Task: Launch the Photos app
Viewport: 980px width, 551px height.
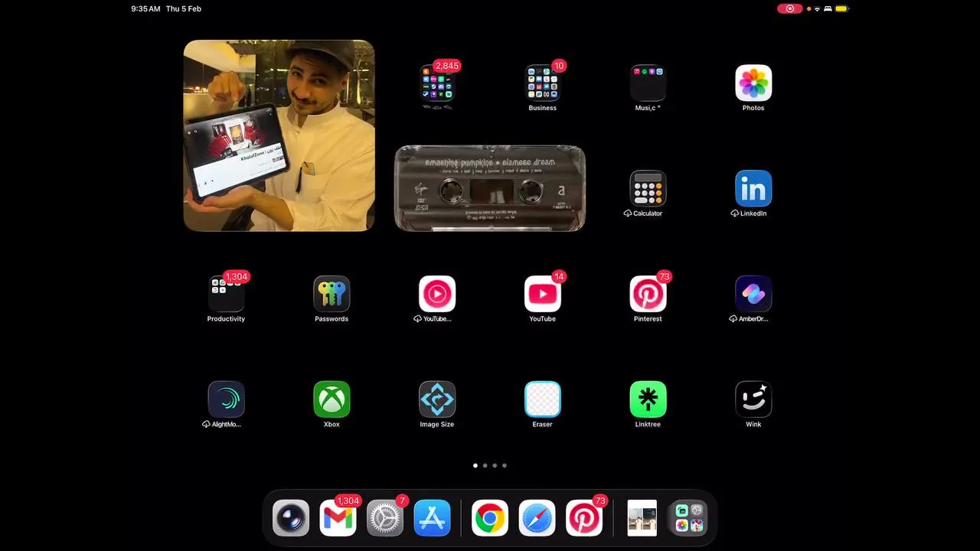Action: pyautogui.click(x=753, y=83)
